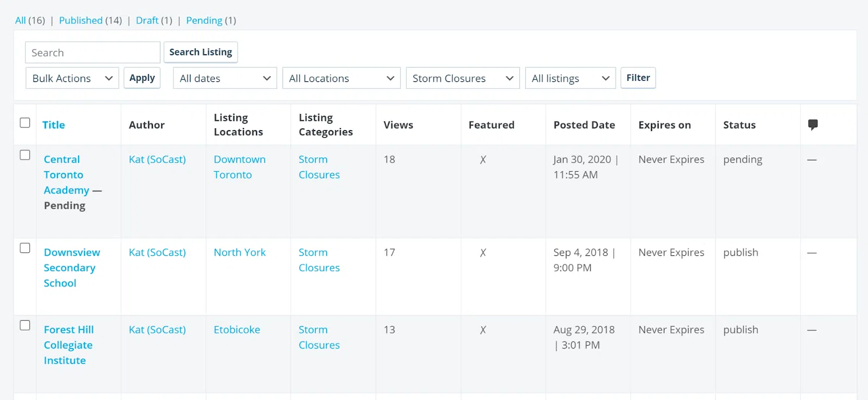Viewport: 868px width, 400px height.
Task: Expand the Storm Closures category dropdown
Action: pos(462,78)
